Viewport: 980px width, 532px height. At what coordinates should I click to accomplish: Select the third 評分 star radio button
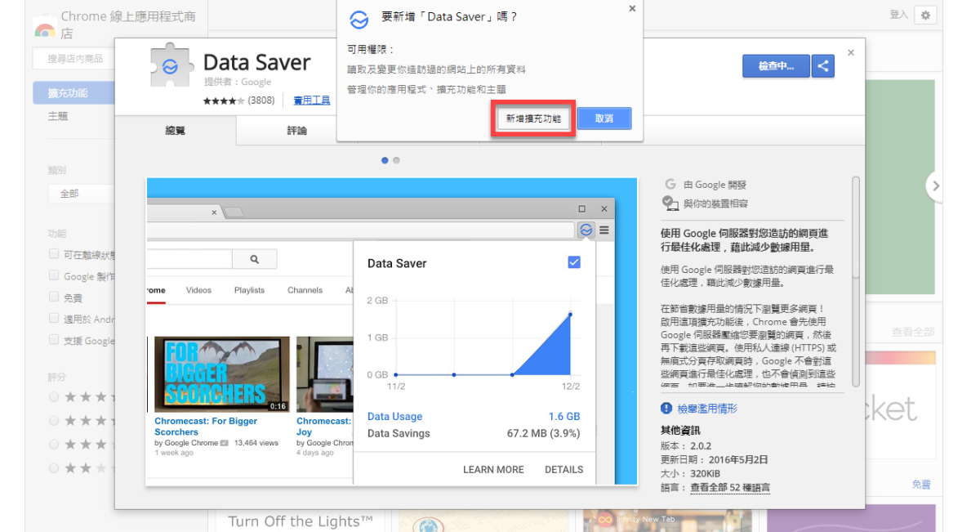(x=54, y=444)
